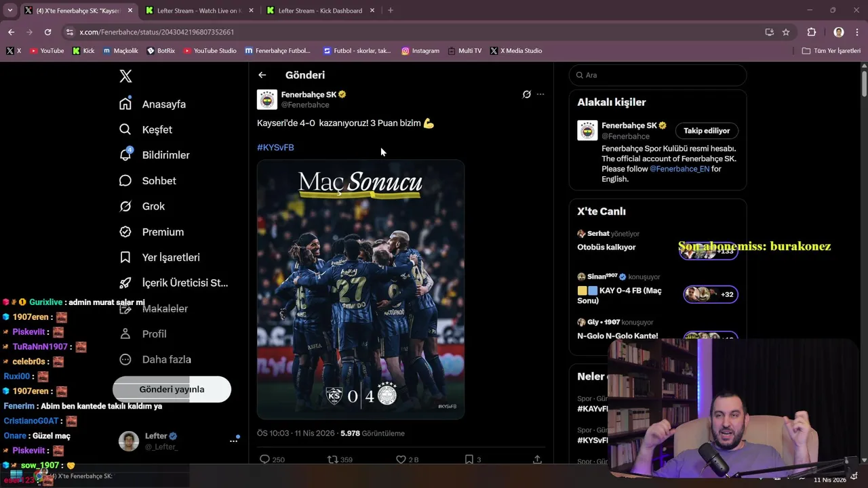The image size is (868, 488).
Task: Open Kick bookmark
Action: (x=83, y=51)
